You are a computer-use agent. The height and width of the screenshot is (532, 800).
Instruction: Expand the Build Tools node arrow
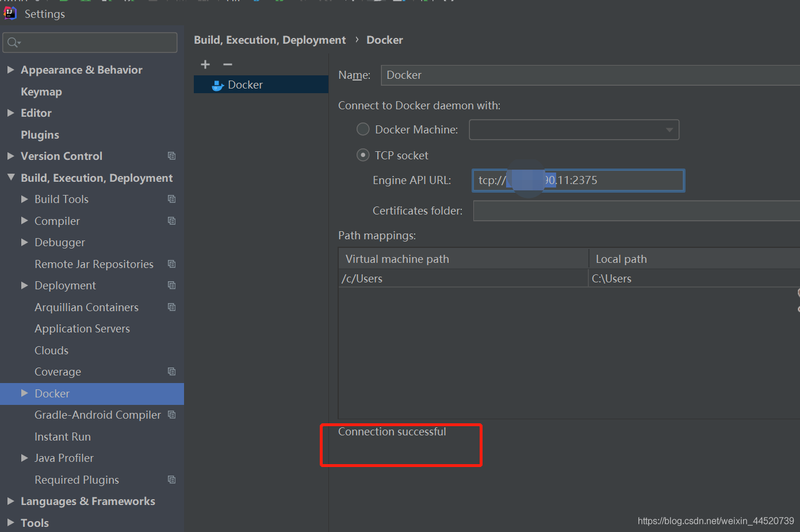pos(24,199)
